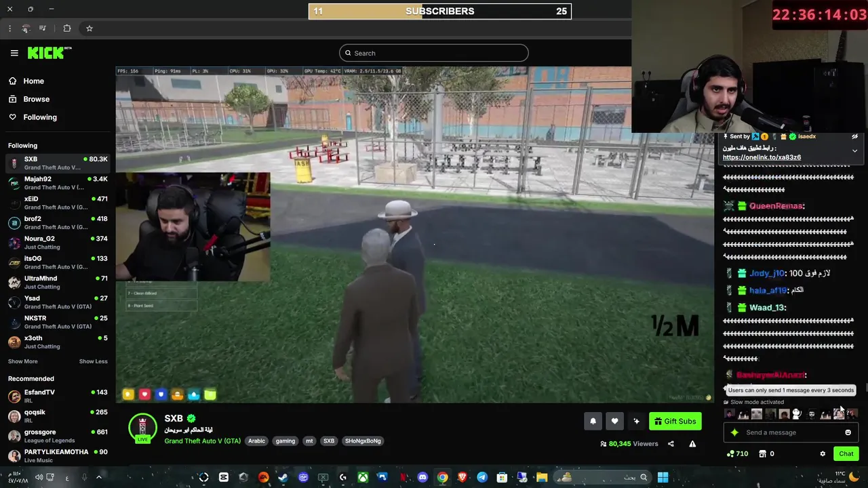
Task: Click username Jody_j10 in chat
Action: 767,273
